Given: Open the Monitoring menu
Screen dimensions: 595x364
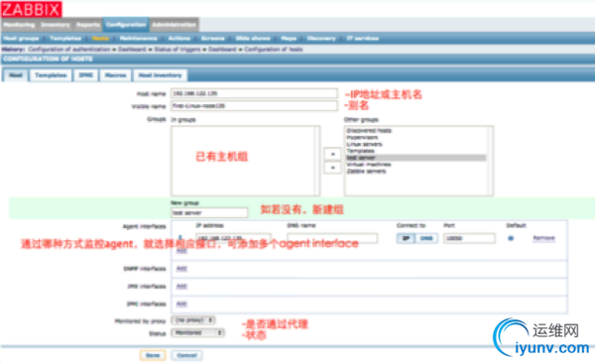Looking at the screenshot, I should click(x=19, y=25).
